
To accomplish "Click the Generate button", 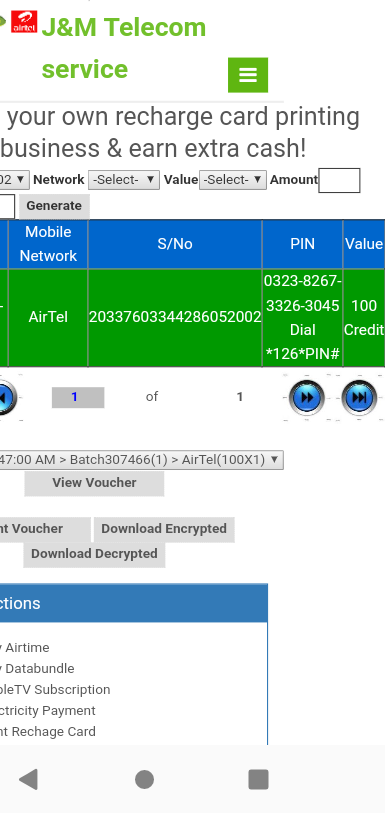I will pos(54,206).
